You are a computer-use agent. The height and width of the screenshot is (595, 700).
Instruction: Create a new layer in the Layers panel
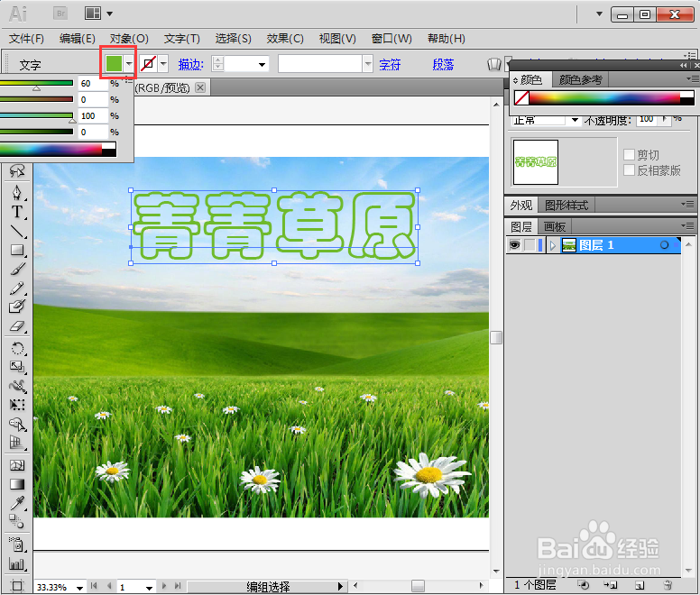[x=640, y=585]
